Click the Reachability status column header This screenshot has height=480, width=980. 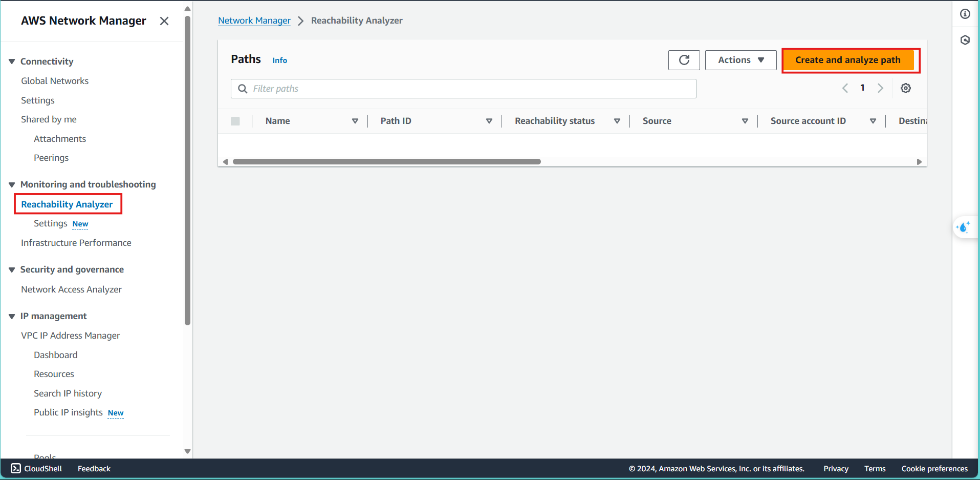(x=555, y=121)
